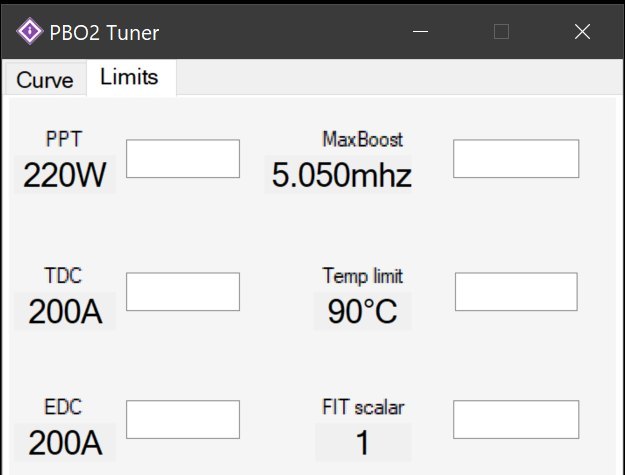The image size is (625, 475).
Task: Focus the Temp limit input field
Action: click(516, 292)
